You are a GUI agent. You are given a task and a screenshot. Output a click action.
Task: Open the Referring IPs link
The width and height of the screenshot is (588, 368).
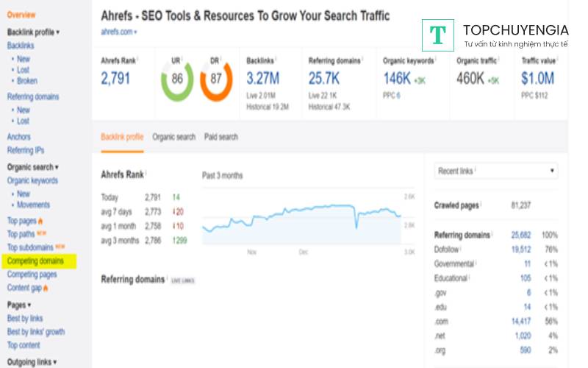click(26, 150)
